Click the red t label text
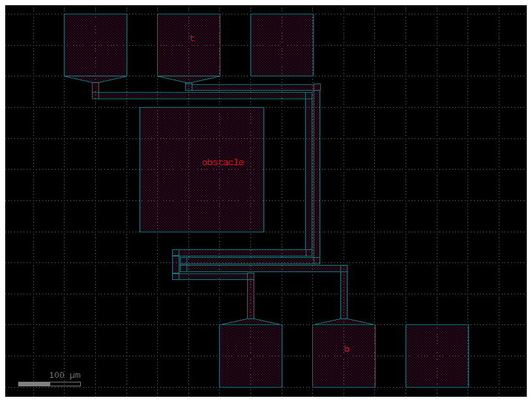Image resolution: width=532 pixels, height=402 pixels. pyautogui.click(x=192, y=39)
